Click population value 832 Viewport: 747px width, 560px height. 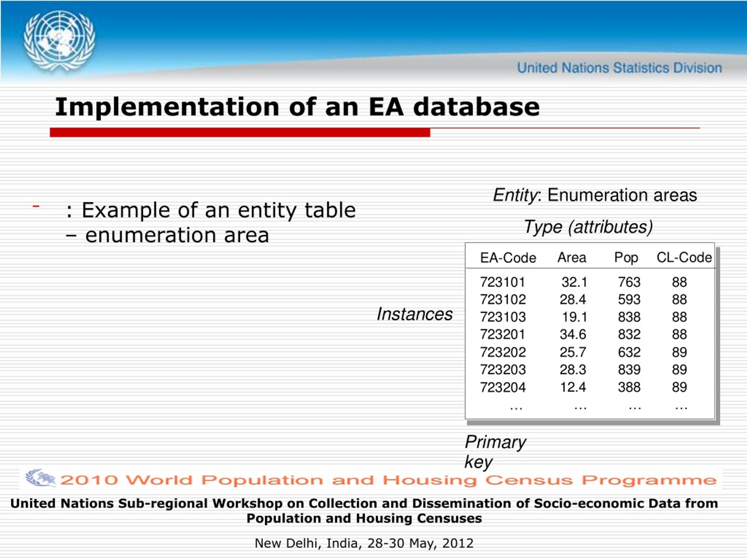tap(629, 335)
